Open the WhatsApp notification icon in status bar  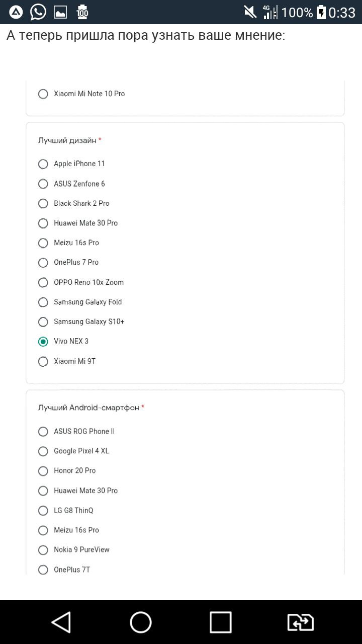coord(38,12)
